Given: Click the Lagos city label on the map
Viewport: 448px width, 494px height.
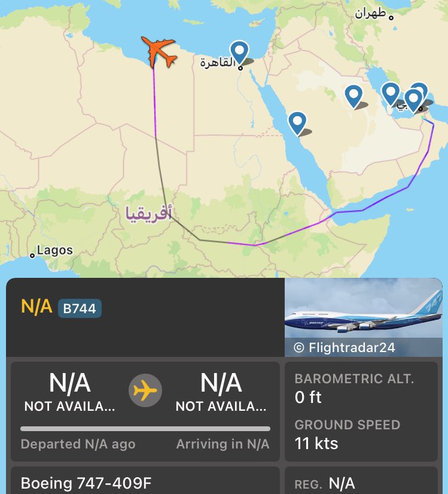Looking at the screenshot, I should coord(54,251).
